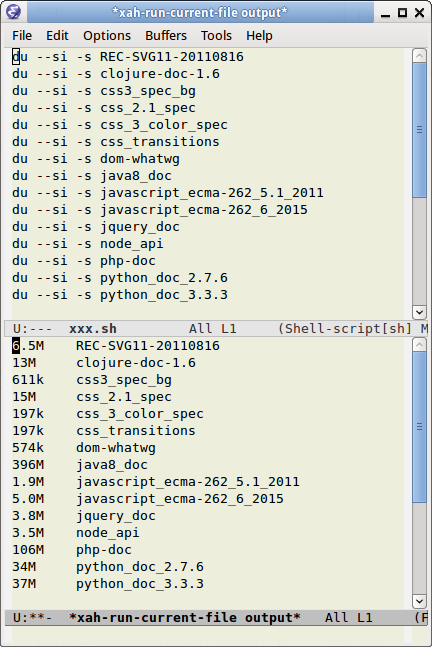The height and width of the screenshot is (647, 432).
Task: Click the output row '6.5M REC-SVG11-20110816'
Action: tap(116, 346)
